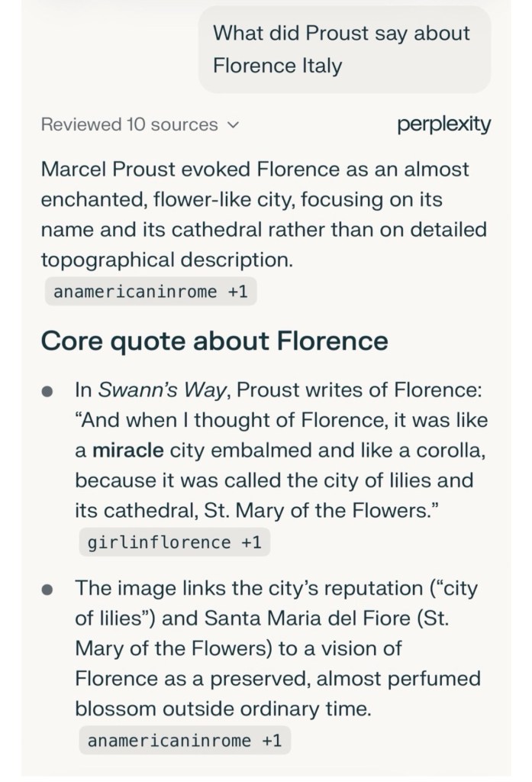Image resolution: width=532 pixels, height=782 pixels.
Task: Open anamericaninrome citation below the second bullet
Action: point(184,740)
